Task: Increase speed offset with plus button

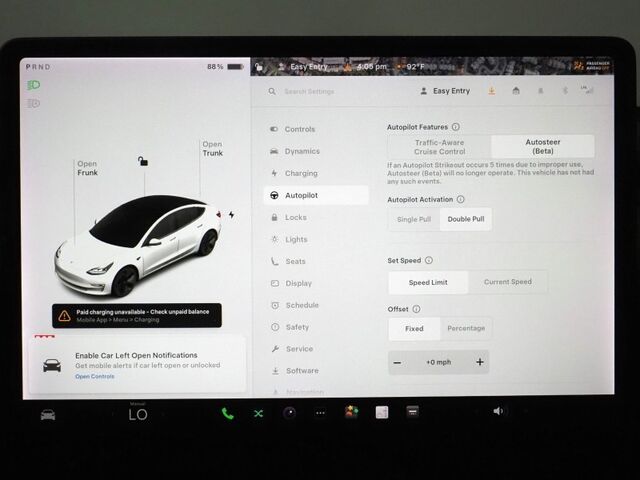Action: coord(480,362)
